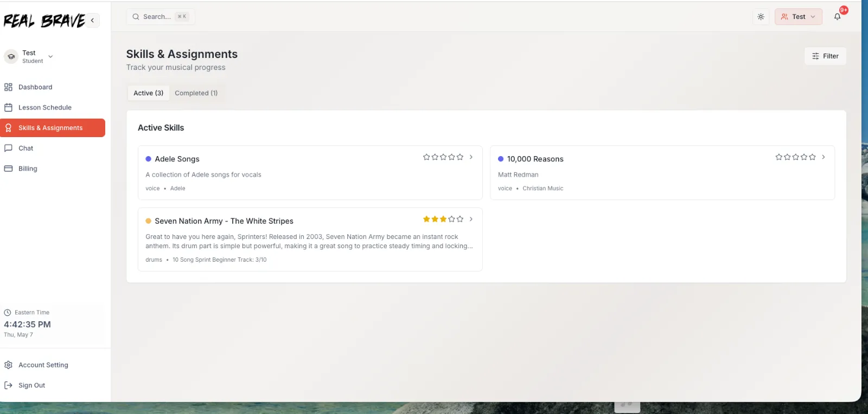The height and width of the screenshot is (414, 868).
Task: Open Account Setting
Action: 53,365
